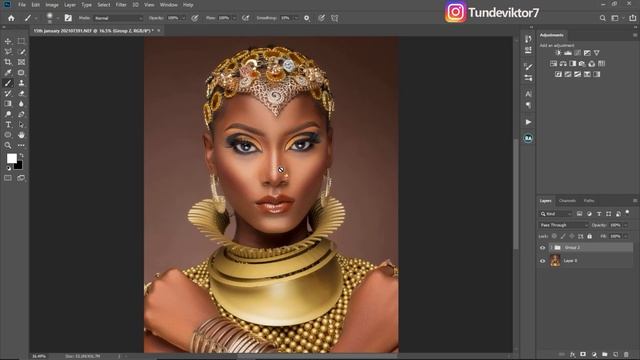Select the Zoom tool

point(8,145)
